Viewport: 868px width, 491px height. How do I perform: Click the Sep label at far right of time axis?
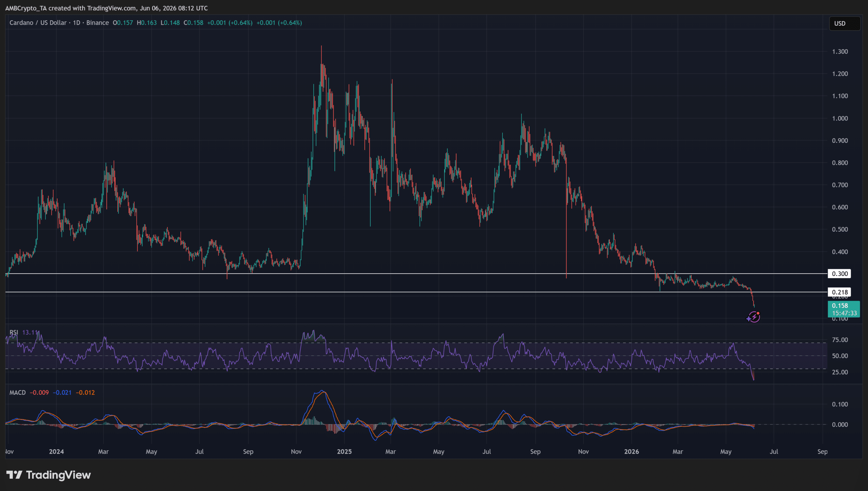tap(822, 452)
